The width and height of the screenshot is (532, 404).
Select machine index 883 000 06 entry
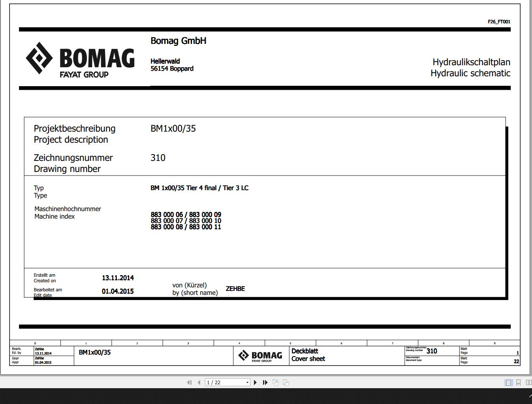click(x=186, y=215)
